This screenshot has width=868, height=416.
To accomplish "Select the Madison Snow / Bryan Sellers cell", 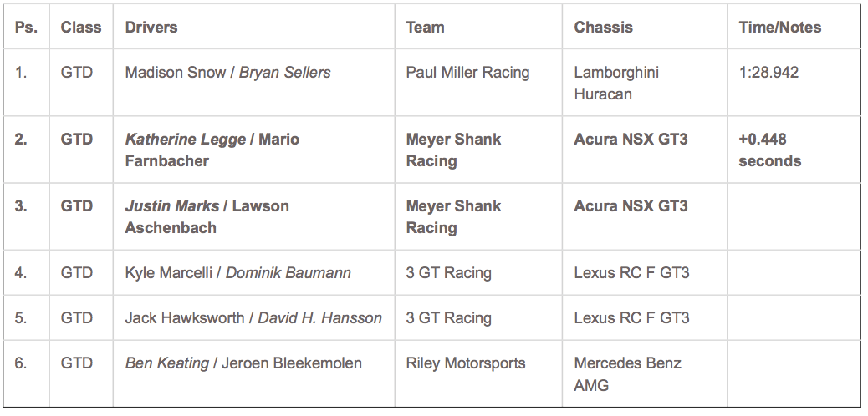I will (227, 73).
